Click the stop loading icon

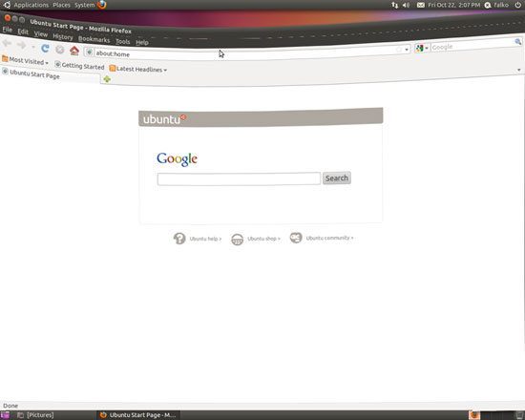tap(60, 50)
